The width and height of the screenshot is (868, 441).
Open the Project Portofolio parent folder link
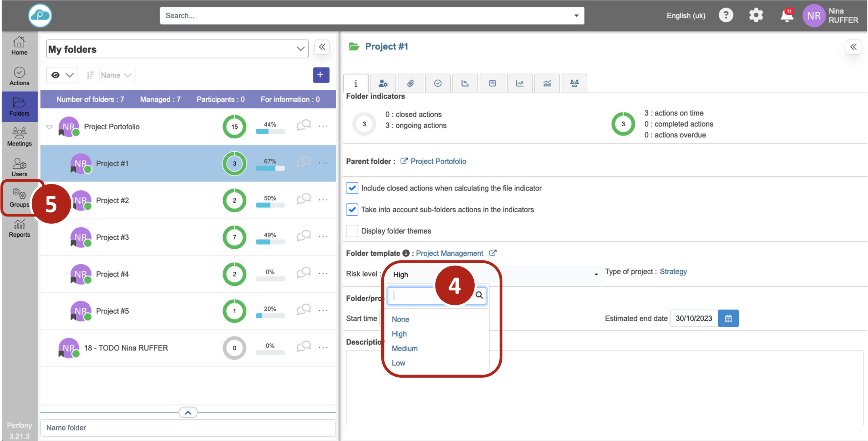pyautogui.click(x=438, y=161)
